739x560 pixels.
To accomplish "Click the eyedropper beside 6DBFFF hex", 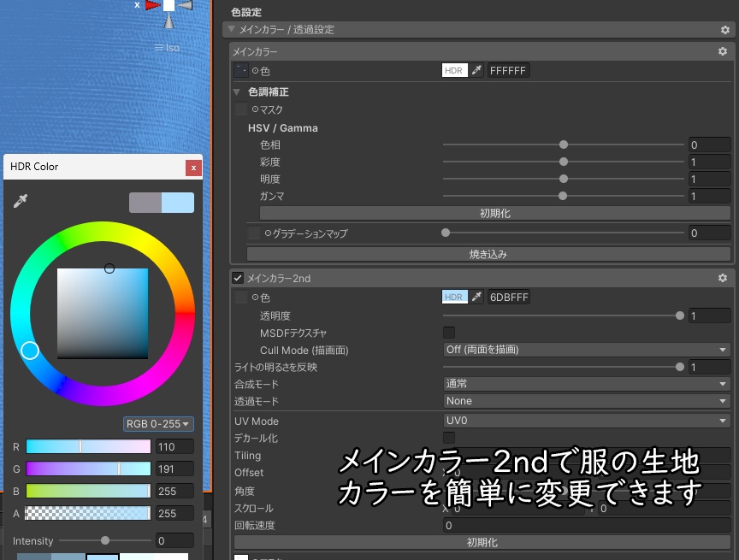I will (476, 298).
